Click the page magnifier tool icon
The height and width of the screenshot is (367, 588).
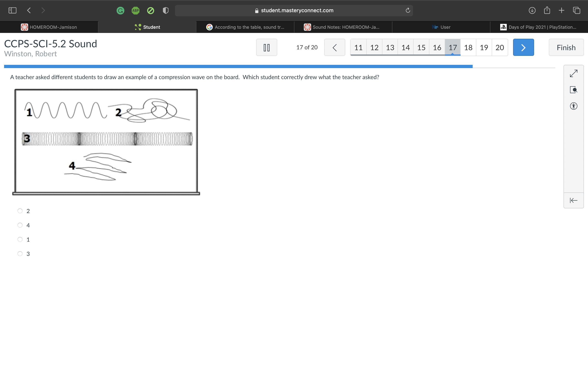(x=574, y=90)
